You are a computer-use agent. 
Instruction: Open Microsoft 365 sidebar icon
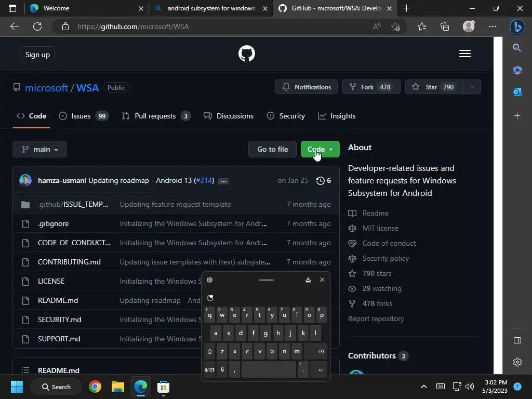tap(517, 70)
